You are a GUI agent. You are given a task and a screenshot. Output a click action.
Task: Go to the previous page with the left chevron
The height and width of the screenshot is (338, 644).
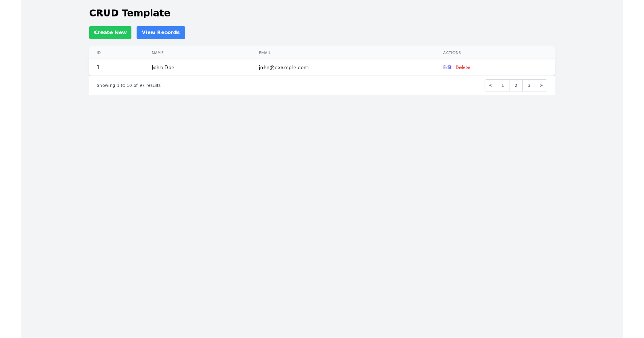pyautogui.click(x=490, y=85)
